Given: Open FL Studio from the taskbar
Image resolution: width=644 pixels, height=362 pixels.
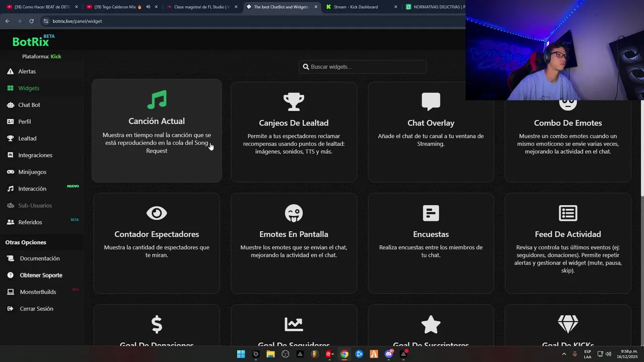Looking at the screenshot, I should pos(315,354).
